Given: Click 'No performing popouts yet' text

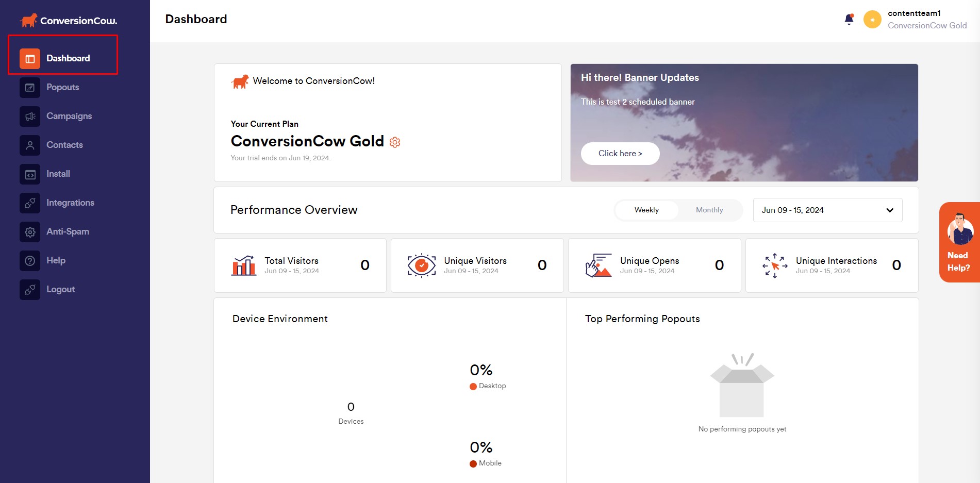Looking at the screenshot, I should tap(742, 429).
